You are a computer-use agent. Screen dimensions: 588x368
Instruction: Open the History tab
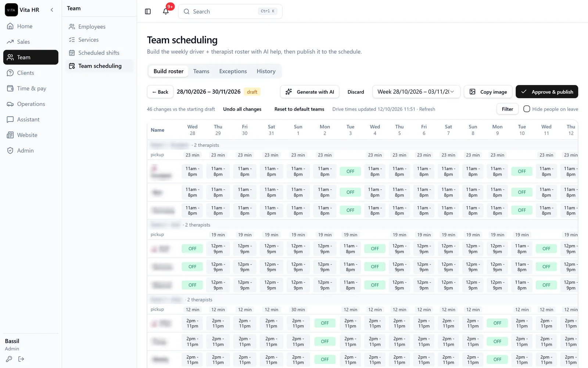[x=266, y=71]
